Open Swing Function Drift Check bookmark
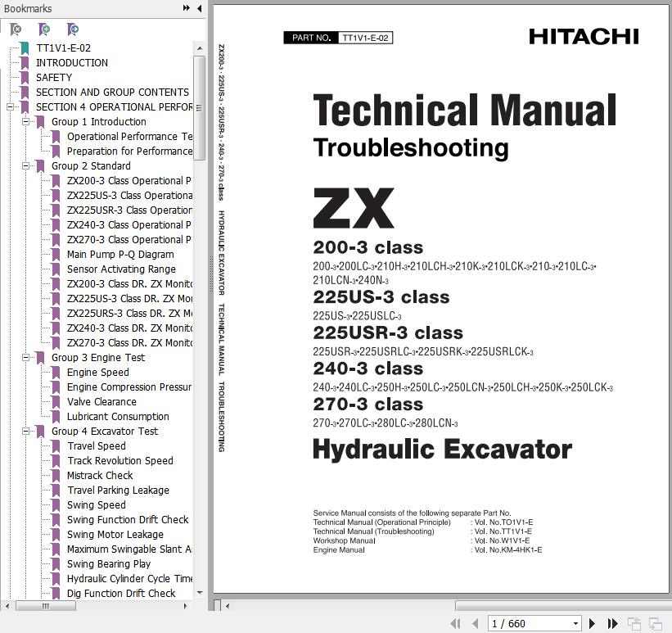The image size is (672, 633). (x=128, y=520)
